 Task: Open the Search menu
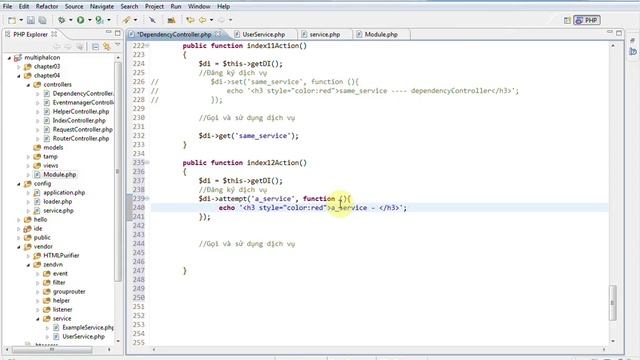[129, 7]
